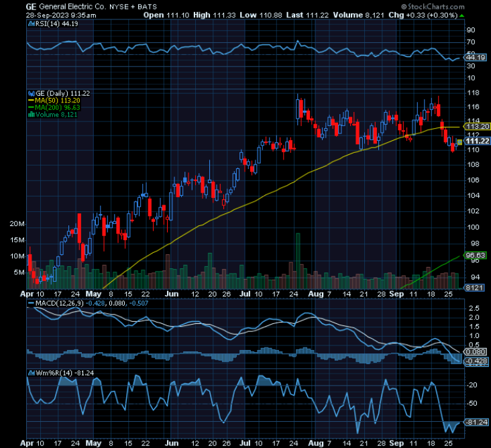
Task: Click the yellow 113.20 price axis tag
Action: tap(477, 127)
